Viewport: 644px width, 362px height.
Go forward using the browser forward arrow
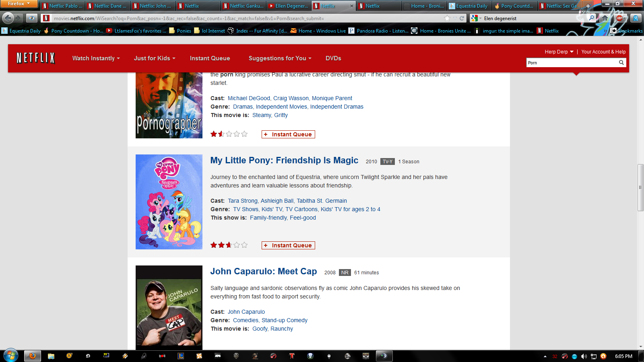click(x=19, y=18)
